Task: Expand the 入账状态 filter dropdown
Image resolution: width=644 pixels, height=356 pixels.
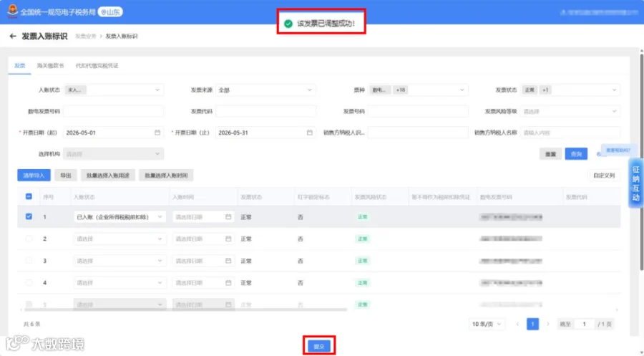Action: (x=114, y=90)
